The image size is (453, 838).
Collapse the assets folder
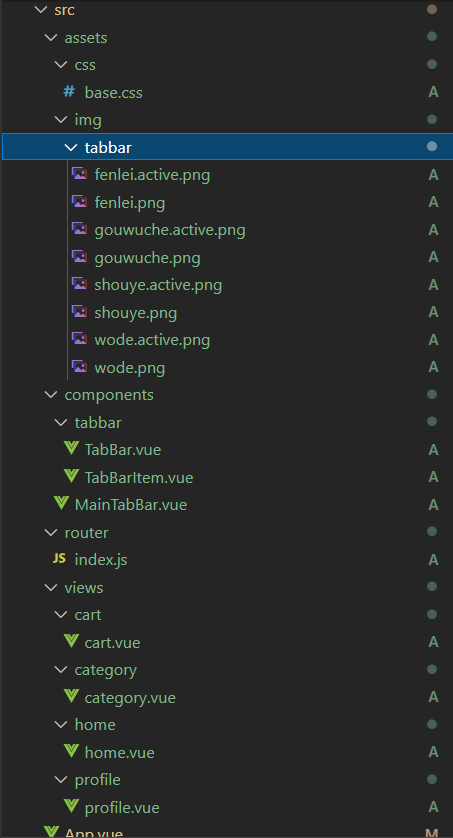(x=51, y=38)
